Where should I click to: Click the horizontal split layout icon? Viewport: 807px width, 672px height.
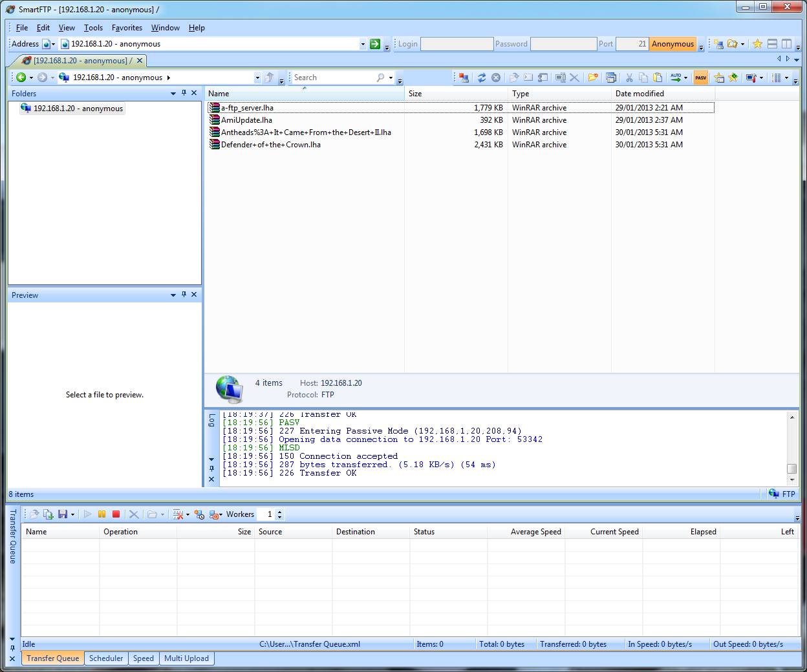click(x=772, y=44)
